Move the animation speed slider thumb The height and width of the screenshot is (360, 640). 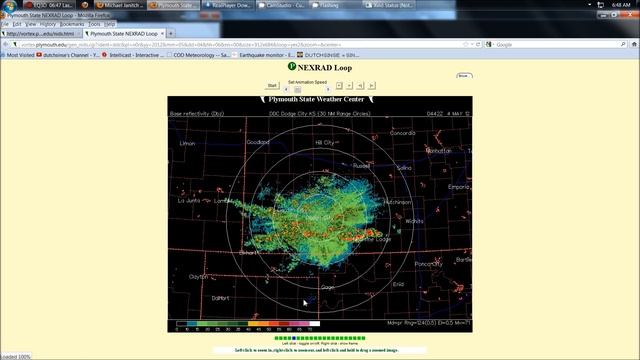coord(298,90)
